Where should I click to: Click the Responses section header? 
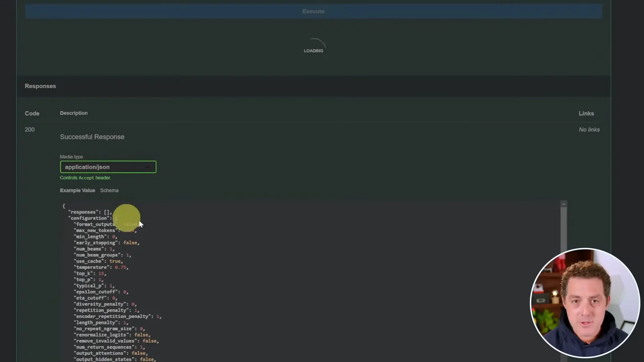[x=40, y=86]
